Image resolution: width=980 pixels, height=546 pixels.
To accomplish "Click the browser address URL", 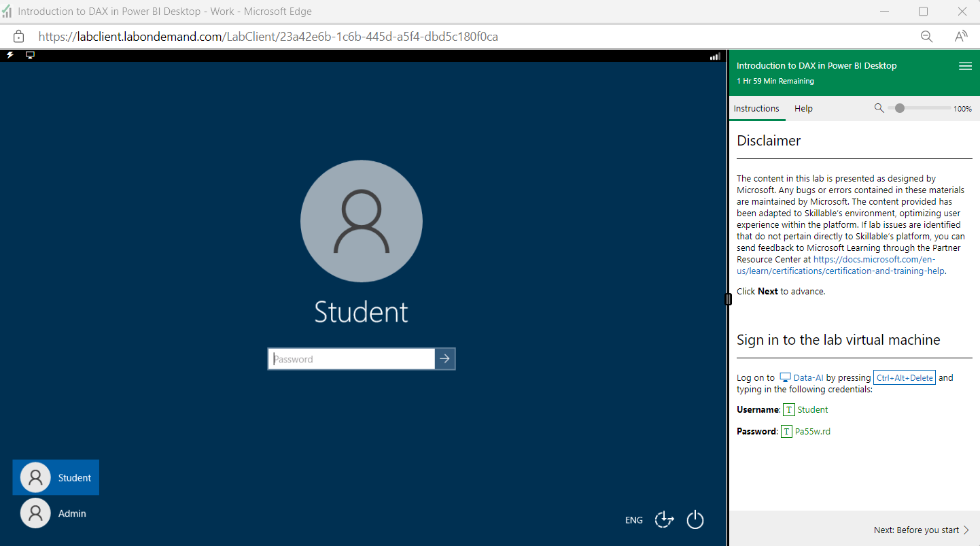I will click(268, 37).
